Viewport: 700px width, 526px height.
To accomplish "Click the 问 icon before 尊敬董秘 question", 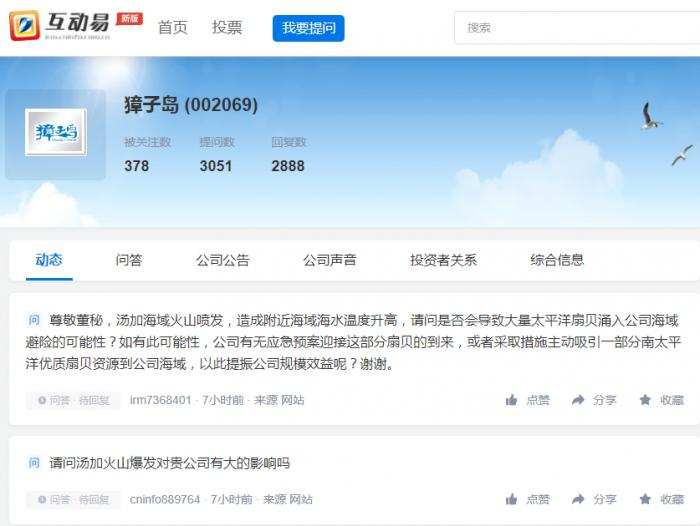I will click(x=34, y=320).
